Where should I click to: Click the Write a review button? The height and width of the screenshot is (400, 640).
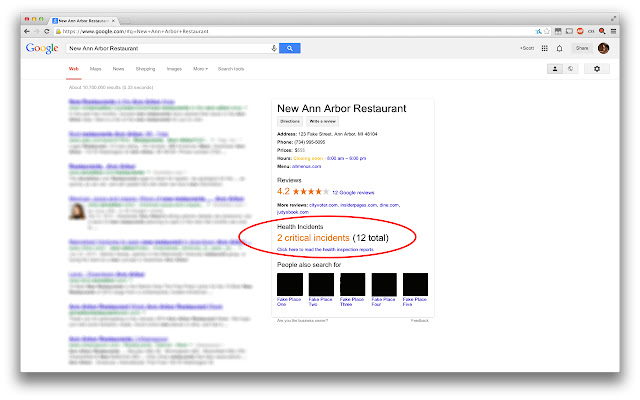click(x=322, y=121)
